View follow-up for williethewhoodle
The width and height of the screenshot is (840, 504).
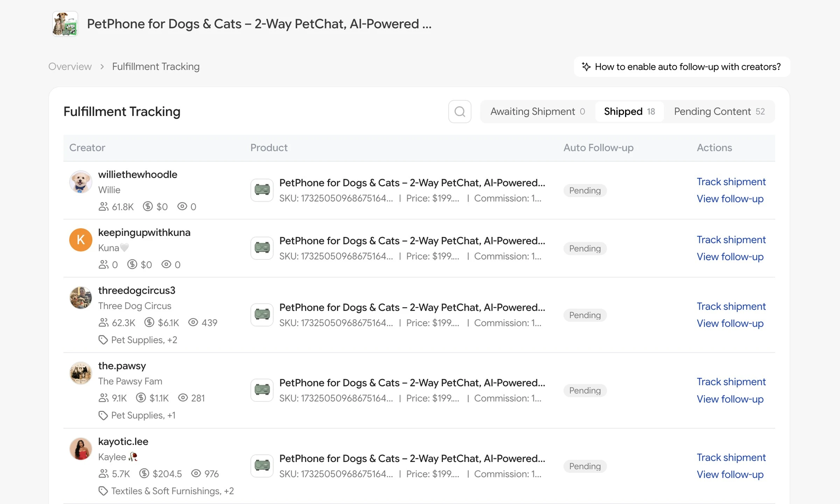point(730,199)
